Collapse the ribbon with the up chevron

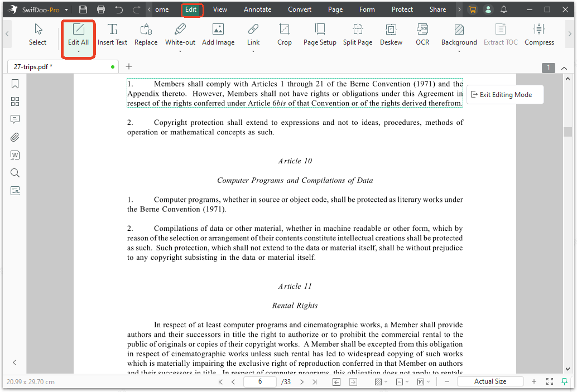564,68
